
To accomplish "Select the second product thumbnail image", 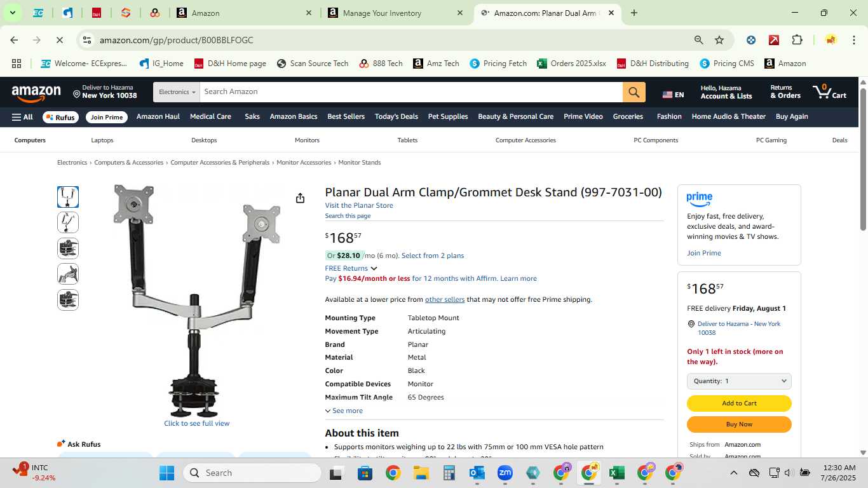I will [x=68, y=223].
